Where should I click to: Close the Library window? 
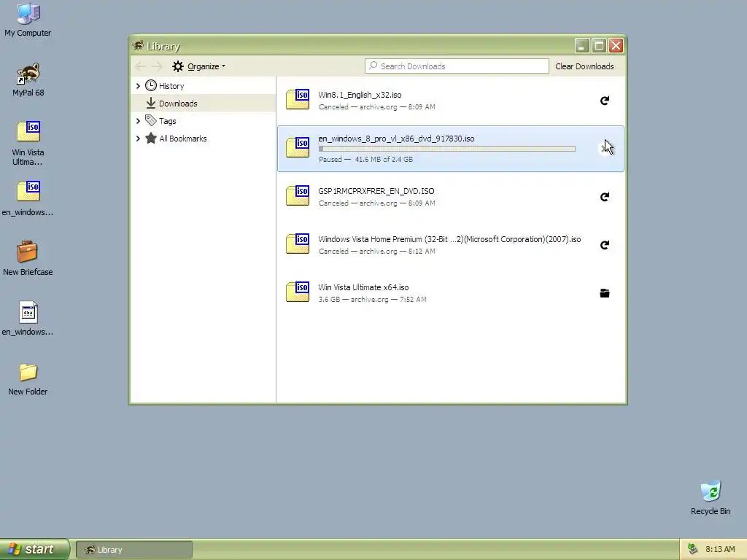[x=616, y=46]
